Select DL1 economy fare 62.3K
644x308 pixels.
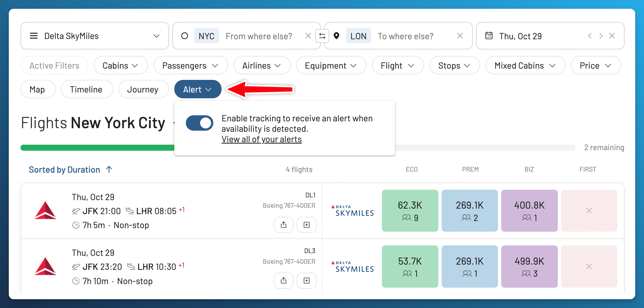pyautogui.click(x=410, y=211)
